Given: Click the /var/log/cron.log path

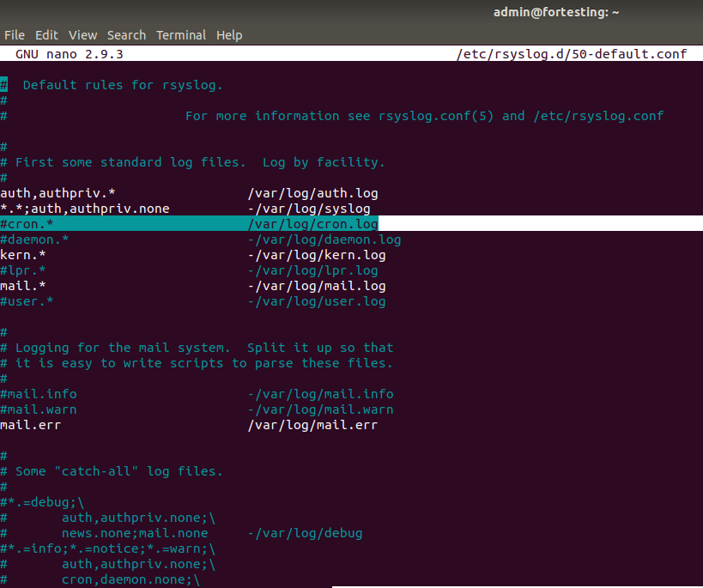Looking at the screenshot, I should [312, 224].
